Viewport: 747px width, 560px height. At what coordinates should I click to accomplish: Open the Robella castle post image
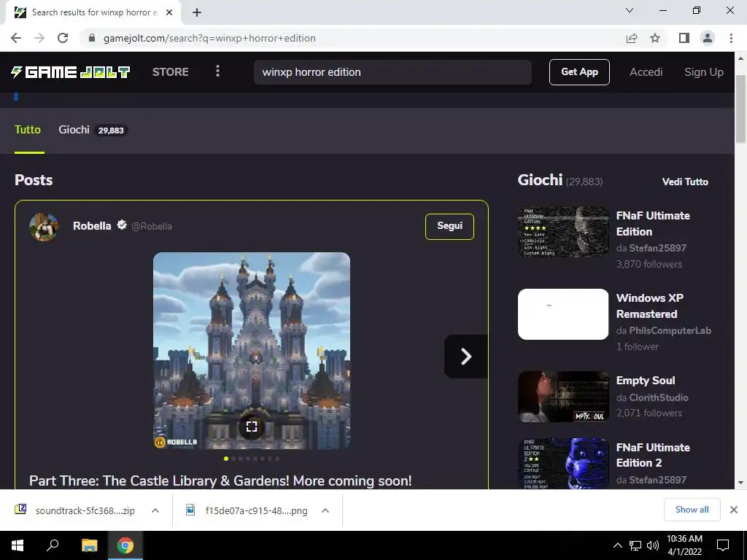(252, 351)
